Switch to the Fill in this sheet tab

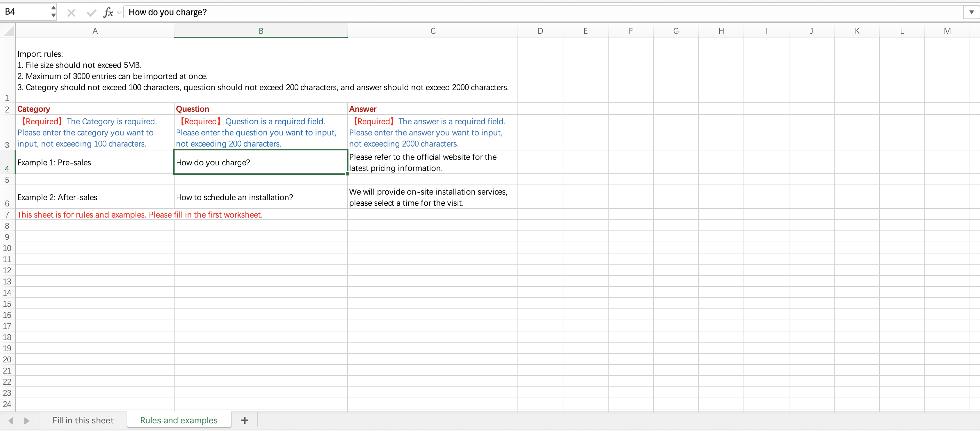point(83,420)
